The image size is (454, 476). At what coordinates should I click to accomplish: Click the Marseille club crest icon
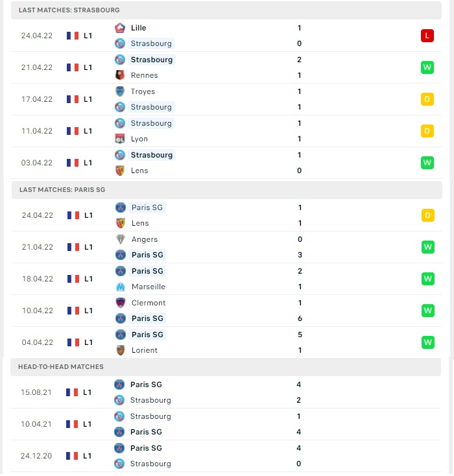point(121,287)
